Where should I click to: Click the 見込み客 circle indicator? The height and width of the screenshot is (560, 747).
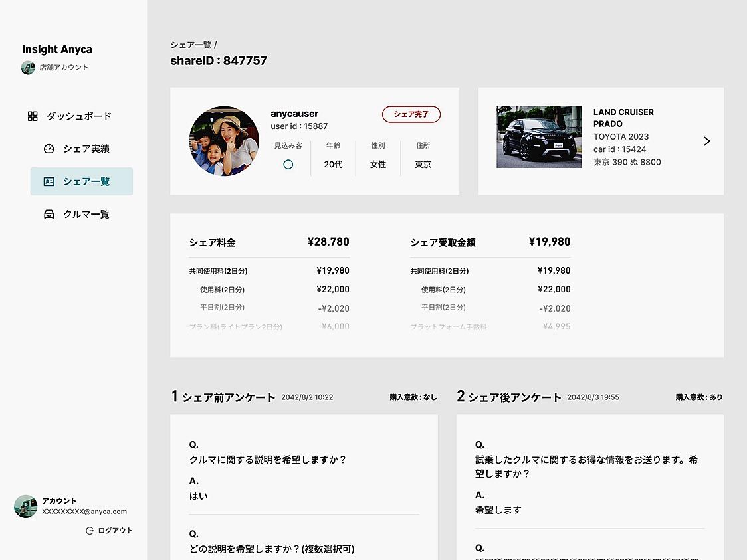[288, 165]
